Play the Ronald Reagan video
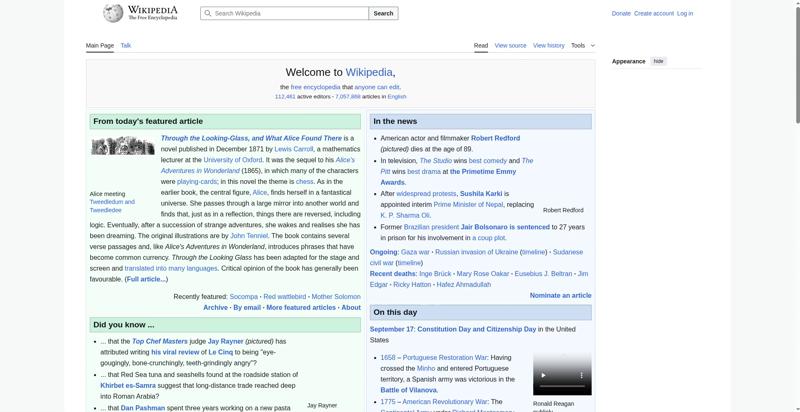 pos(543,375)
